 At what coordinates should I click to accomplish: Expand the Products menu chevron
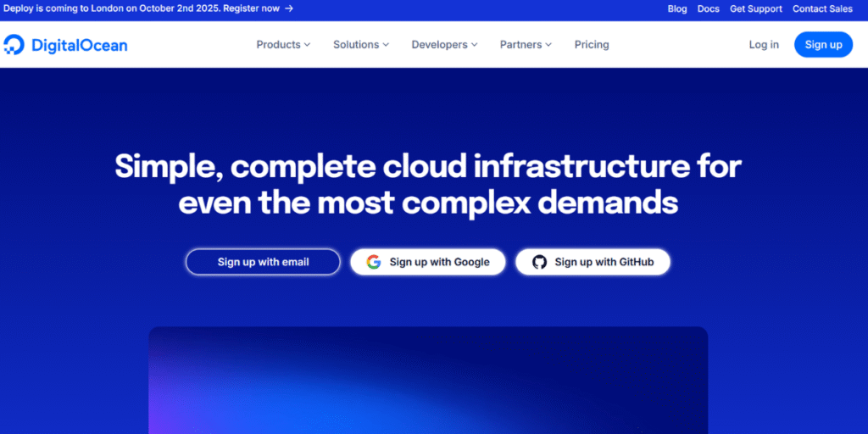307,45
